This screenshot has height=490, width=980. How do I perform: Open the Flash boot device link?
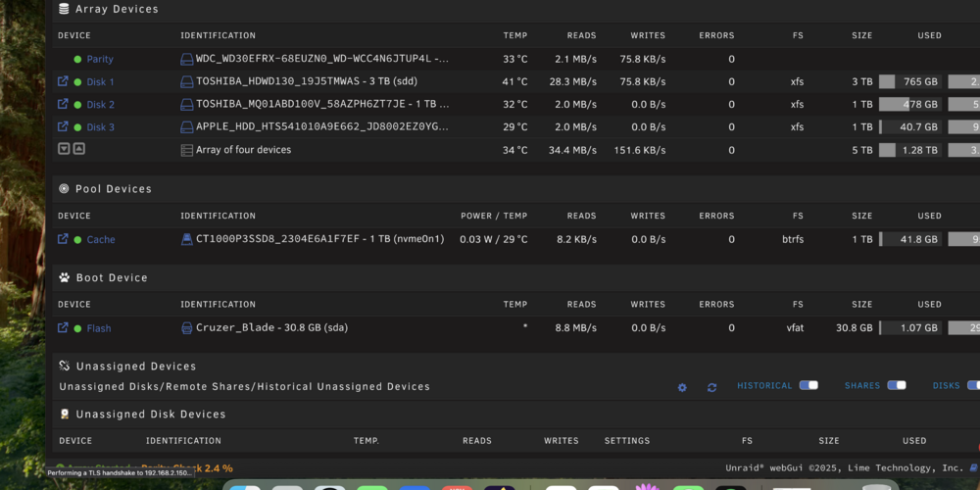pyautogui.click(x=99, y=328)
